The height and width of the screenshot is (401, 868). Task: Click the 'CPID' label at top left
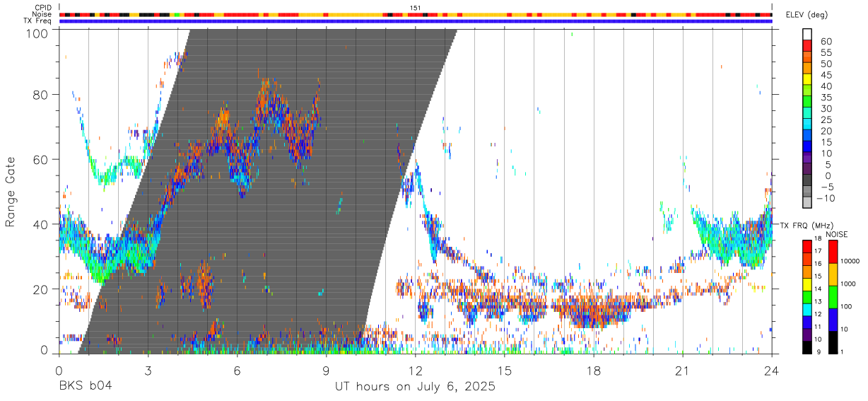click(x=43, y=8)
